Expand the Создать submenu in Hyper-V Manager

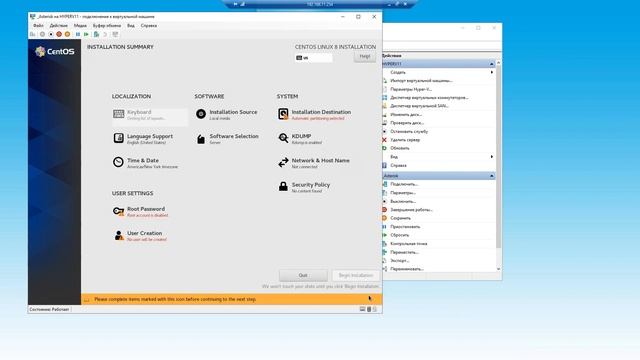(x=491, y=72)
